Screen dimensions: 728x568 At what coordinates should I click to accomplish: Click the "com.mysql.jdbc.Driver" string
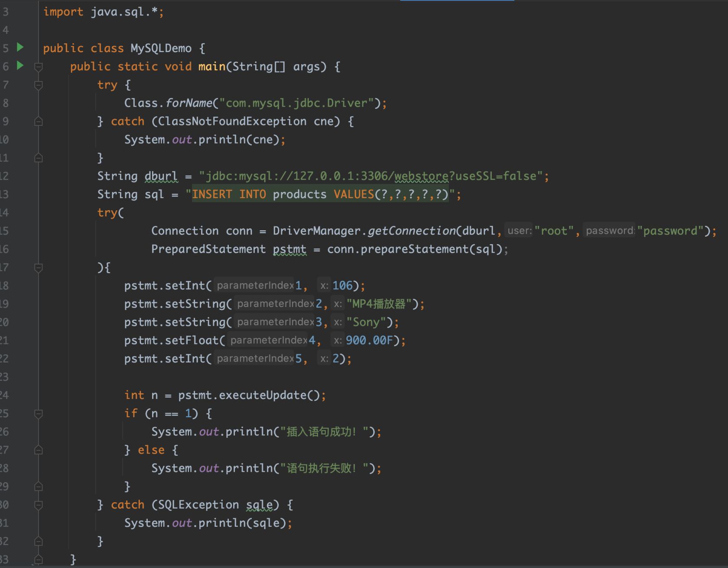296,103
